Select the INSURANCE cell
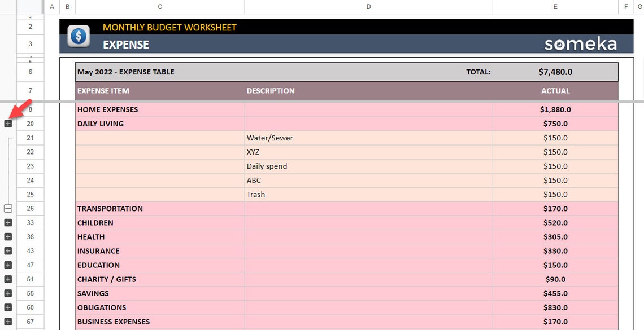 pyautogui.click(x=160, y=251)
